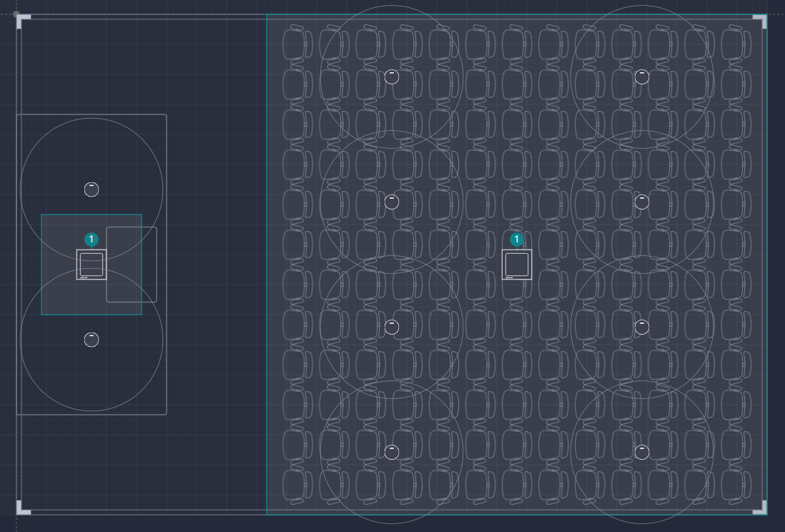This screenshot has height=532, width=785.
Task: Select the square device inside the left teal zone
Action: point(92,265)
